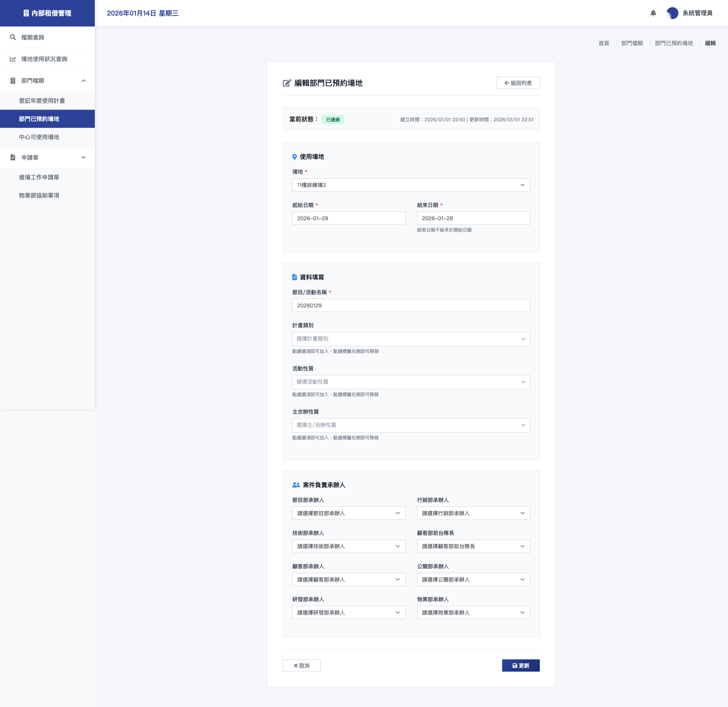Click the 申請單 document icon in sidebar
The width and height of the screenshot is (728, 707).
point(13,157)
